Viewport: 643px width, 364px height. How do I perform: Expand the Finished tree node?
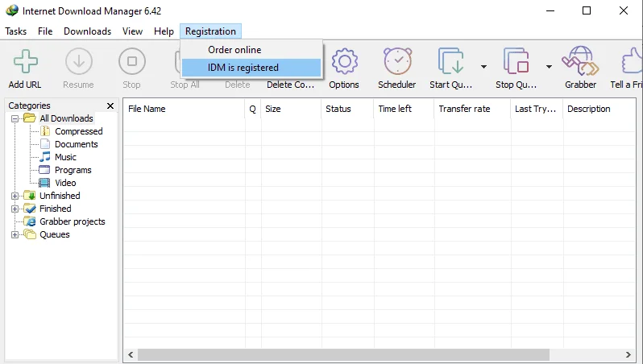click(x=15, y=209)
